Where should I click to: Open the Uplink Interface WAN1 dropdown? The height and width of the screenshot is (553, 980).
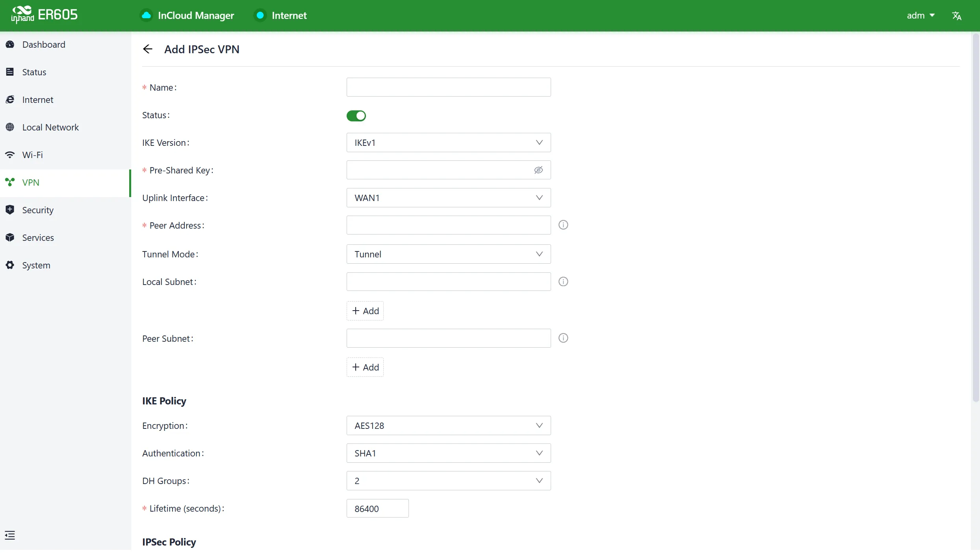tap(449, 198)
